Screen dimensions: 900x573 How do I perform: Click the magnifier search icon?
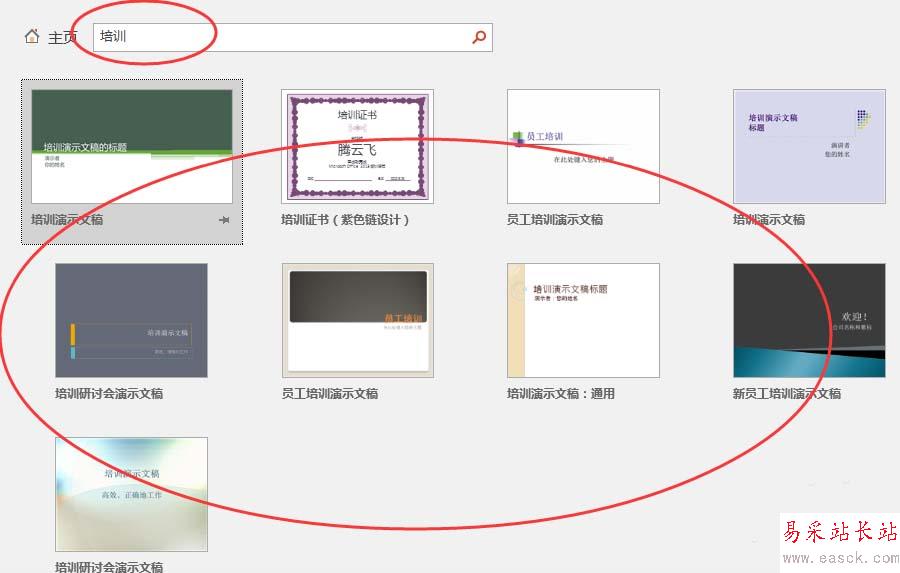479,37
